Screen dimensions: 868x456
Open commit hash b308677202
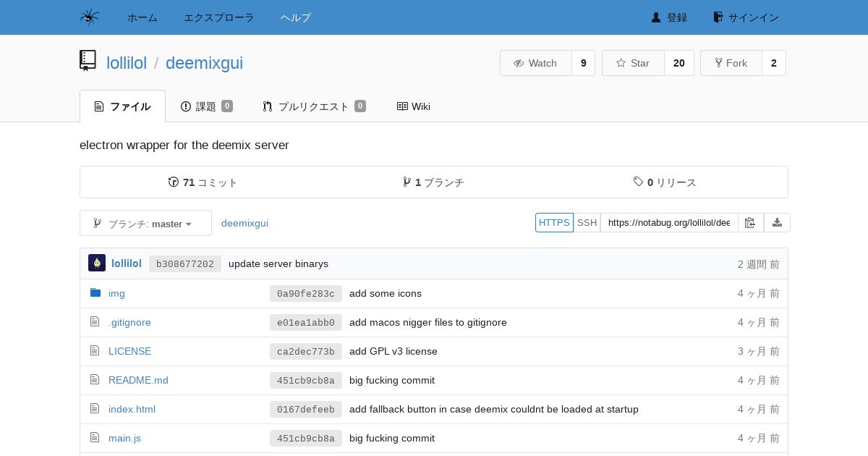pos(185,263)
